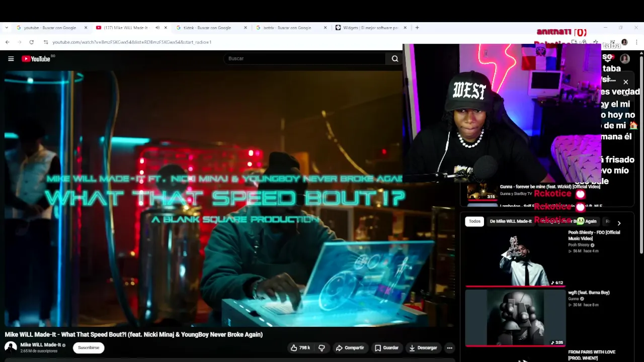
Task: Click '2.65 M de suscriptores' text
Action: pos(39,351)
